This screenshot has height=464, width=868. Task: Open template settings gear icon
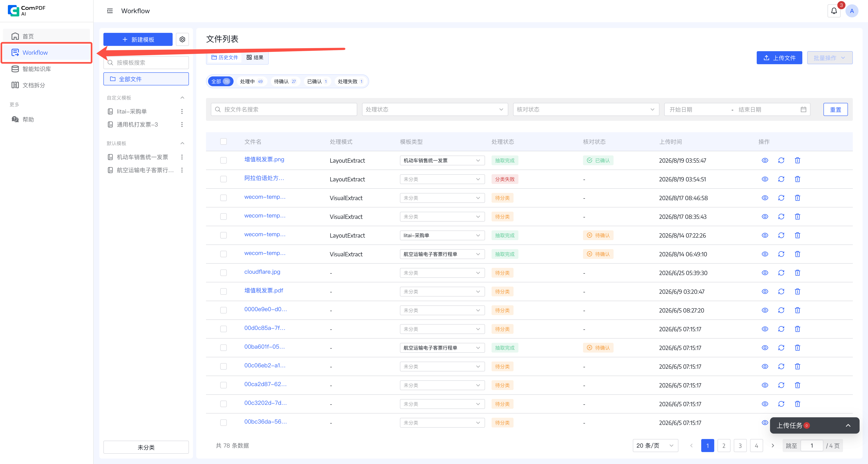[x=182, y=39]
